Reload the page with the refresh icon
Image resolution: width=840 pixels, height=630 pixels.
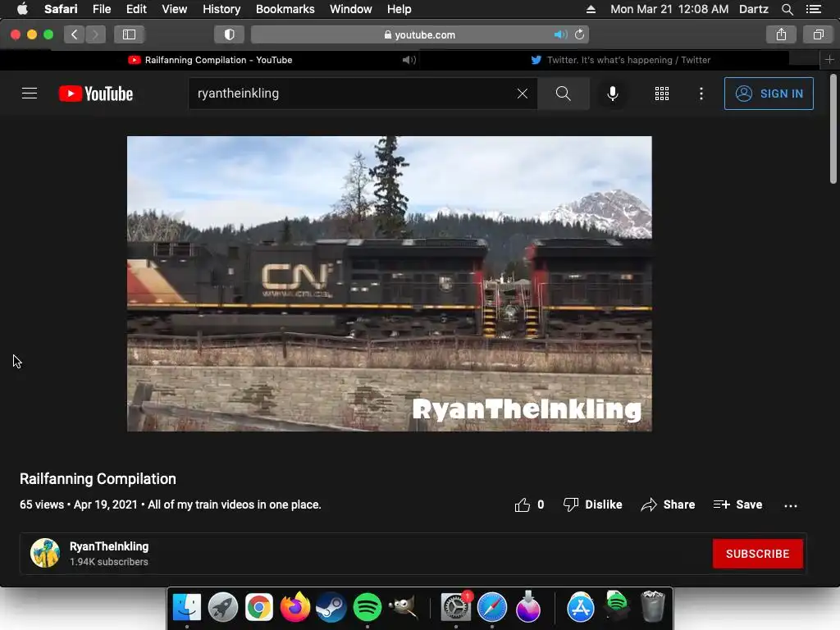pos(580,34)
